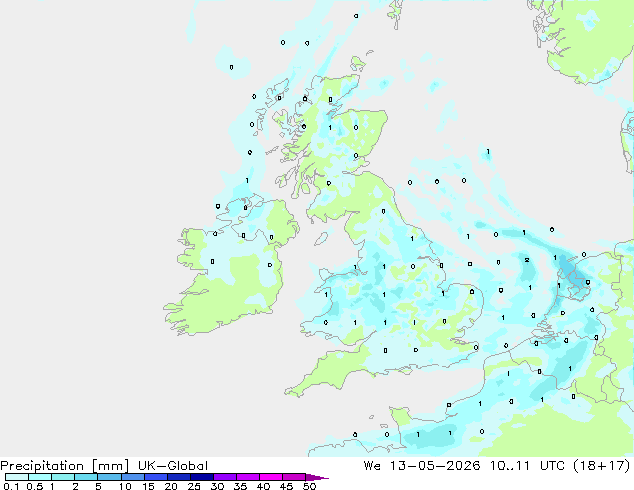Click the 25–30 mm navy legend swatch
This screenshot has height=490, width=634.
click(202, 477)
